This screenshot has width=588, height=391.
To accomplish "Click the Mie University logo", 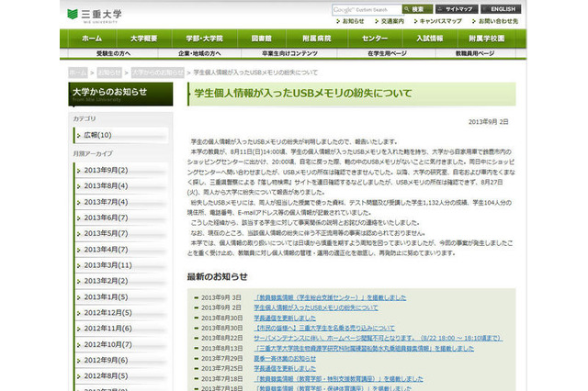I will (x=94, y=16).
